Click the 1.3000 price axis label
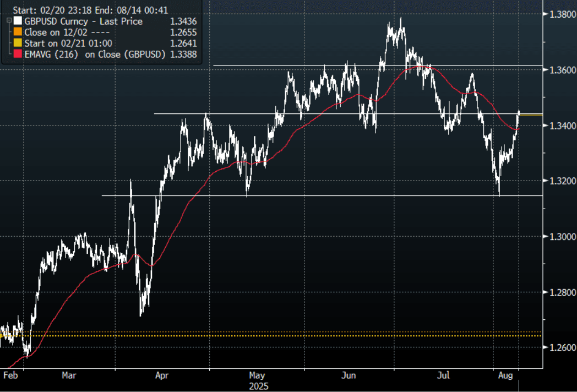The width and height of the screenshot is (577, 392). (x=560, y=237)
